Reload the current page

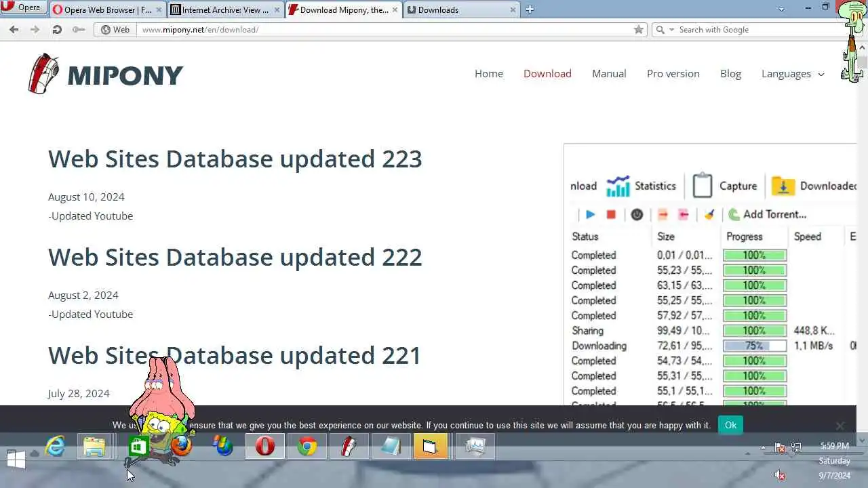(57, 29)
